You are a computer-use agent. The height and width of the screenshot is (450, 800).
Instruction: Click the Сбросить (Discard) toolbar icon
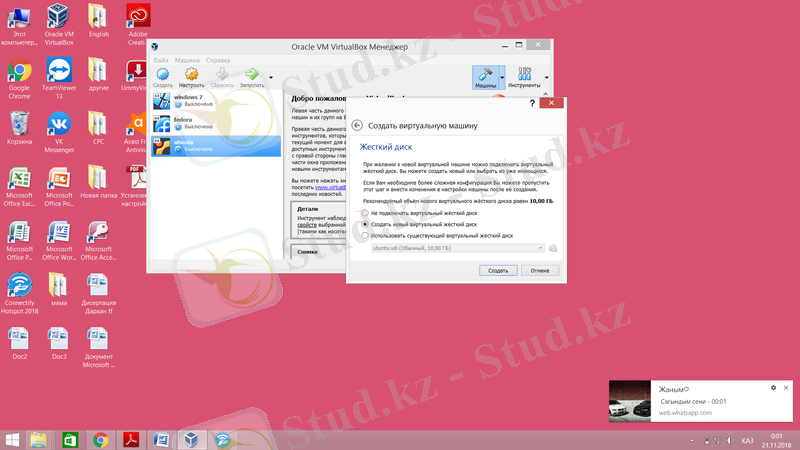(x=222, y=78)
